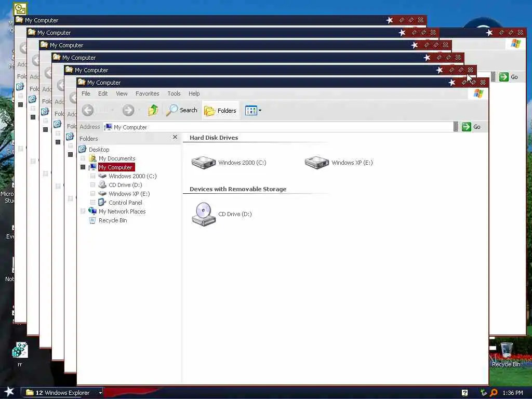
Task: Click Devices with Removable Storage header
Action: 238,189
